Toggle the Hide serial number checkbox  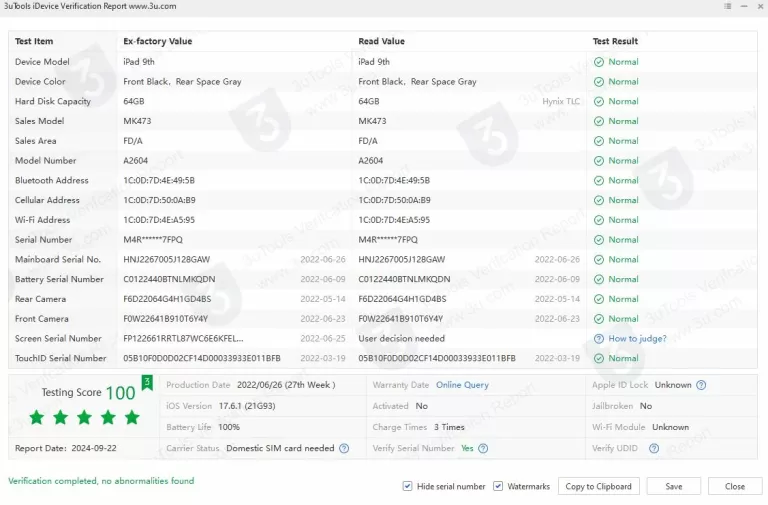(x=407, y=486)
